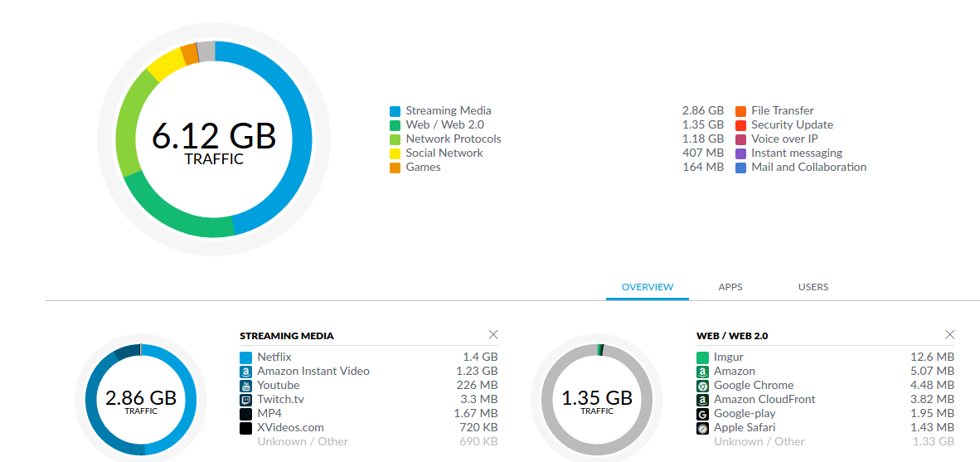Click the Google Chrome icon

click(702, 386)
